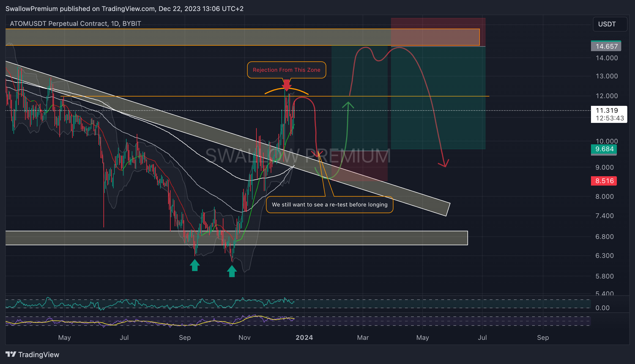This screenshot has width=635, height=364.
Task: Click the 8.000 price axis label
Action: click(x=604, y=197)
